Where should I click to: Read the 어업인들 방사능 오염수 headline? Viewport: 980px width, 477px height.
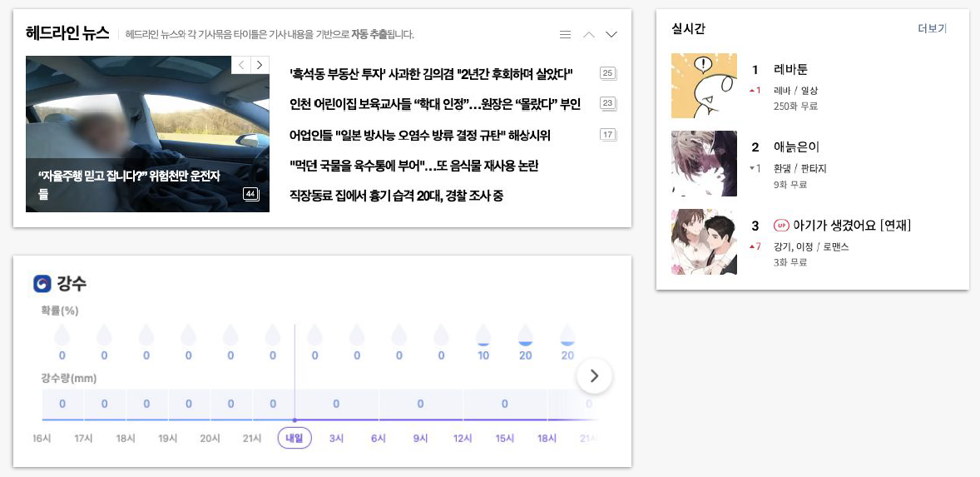tap(420, 135)
